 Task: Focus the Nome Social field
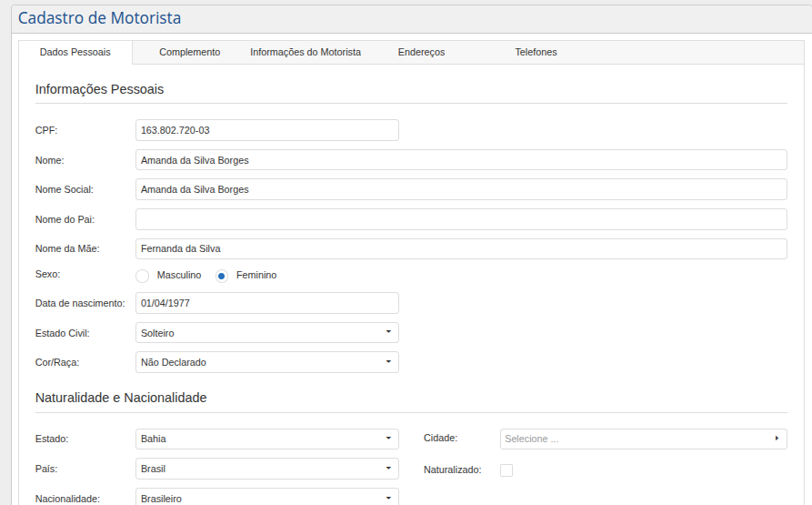[x=460, y=189]
